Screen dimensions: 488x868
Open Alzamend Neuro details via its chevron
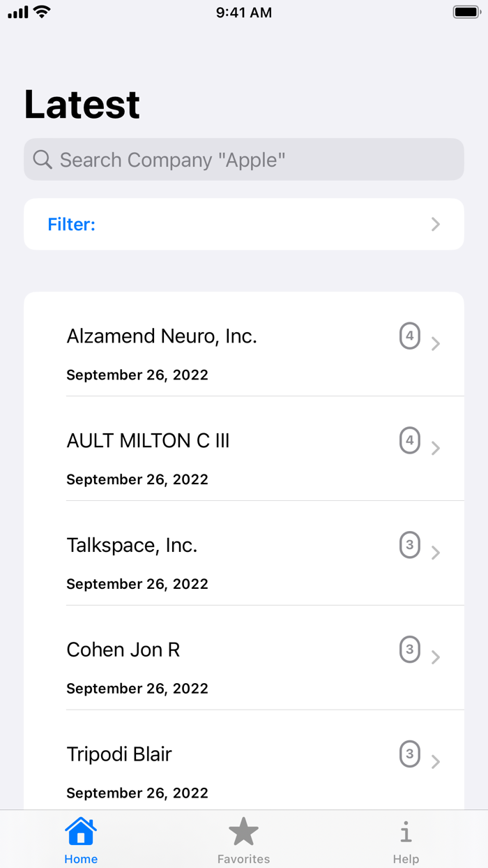[436, 343]
